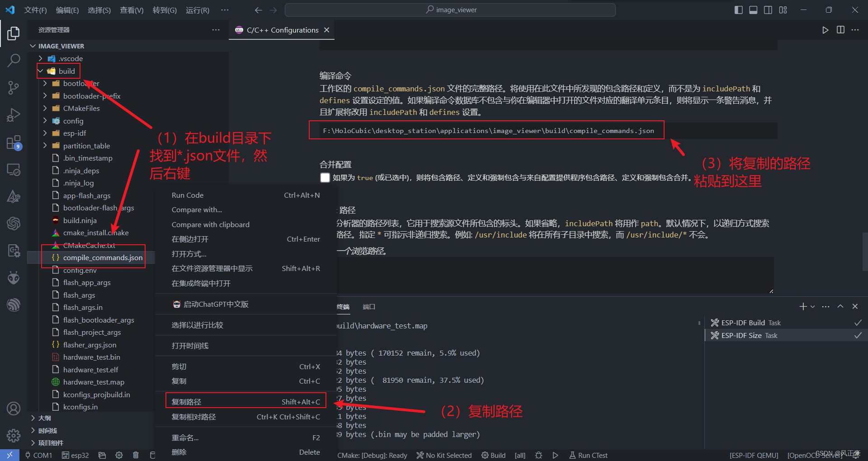The image size is (868, 461).
Task: Choose 启动ChatGPT中文版 in context menu
Action: click(246, 304)
